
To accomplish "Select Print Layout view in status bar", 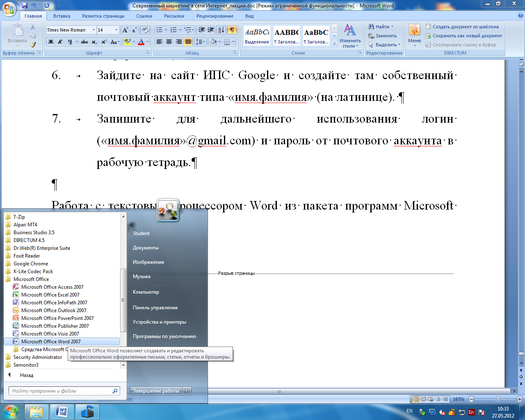I will click(416, 399).
